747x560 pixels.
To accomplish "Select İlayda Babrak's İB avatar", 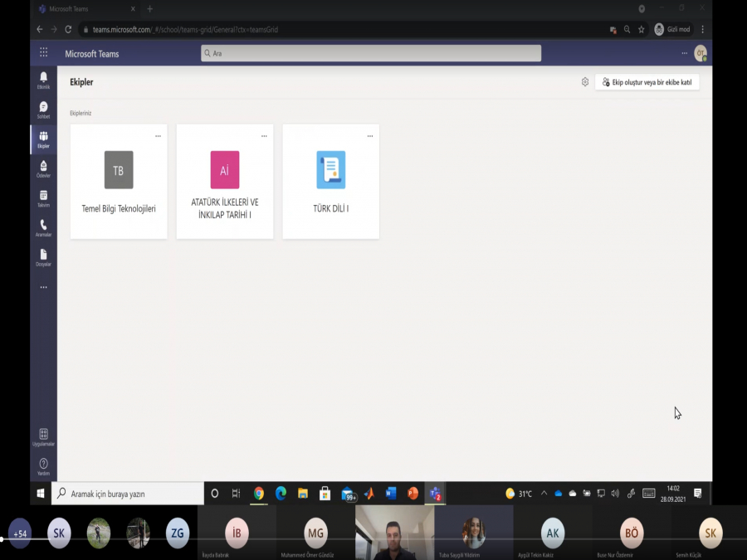I will pos(237,533).
